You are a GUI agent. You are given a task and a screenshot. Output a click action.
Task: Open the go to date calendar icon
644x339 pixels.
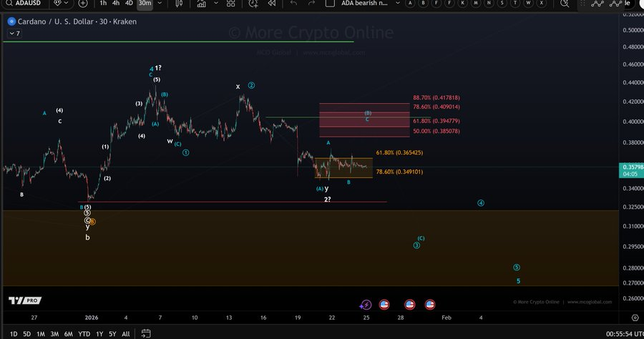145,334
